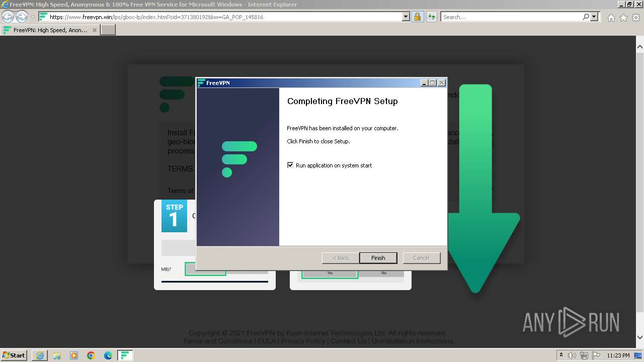Open the media player taskbar icon

tap(74, 355)
